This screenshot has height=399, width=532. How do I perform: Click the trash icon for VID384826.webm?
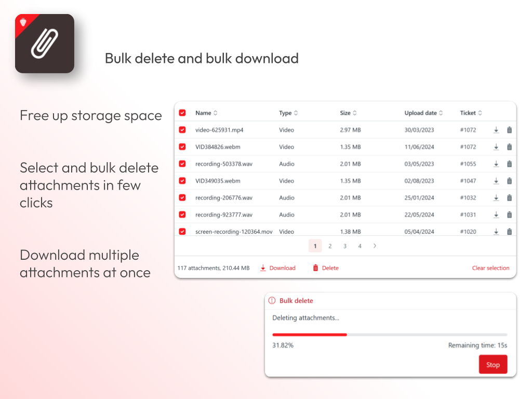click(510, 147)
